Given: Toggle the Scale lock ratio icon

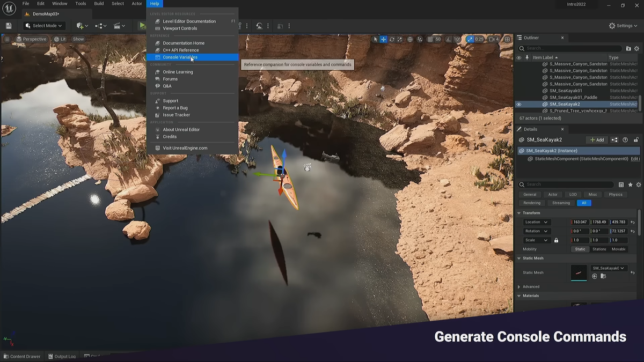Looking at the screenshot, I should pyautogui.click(x=556, y=240).
